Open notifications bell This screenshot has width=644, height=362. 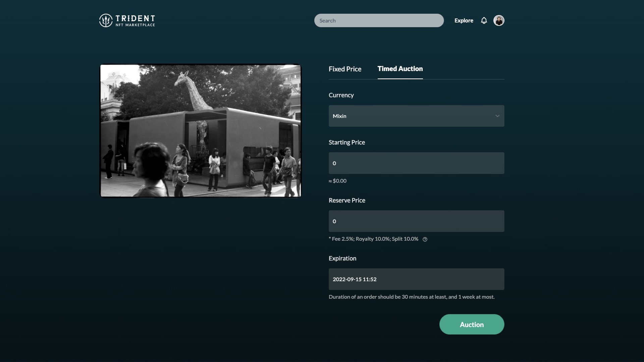(484, 20)
